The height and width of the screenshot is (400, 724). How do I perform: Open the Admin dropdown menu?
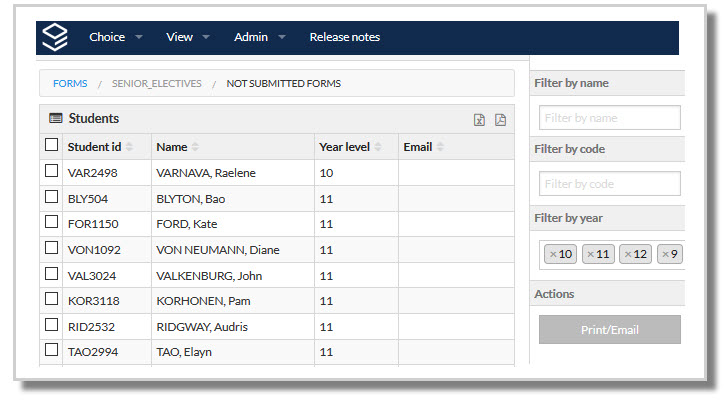click(259, 37)
